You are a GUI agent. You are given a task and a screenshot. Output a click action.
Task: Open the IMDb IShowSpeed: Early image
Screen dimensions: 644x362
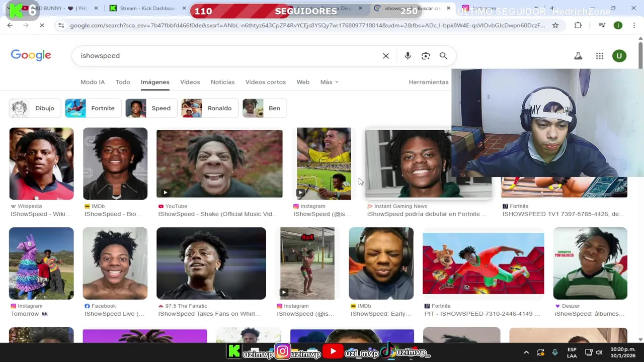381,263
